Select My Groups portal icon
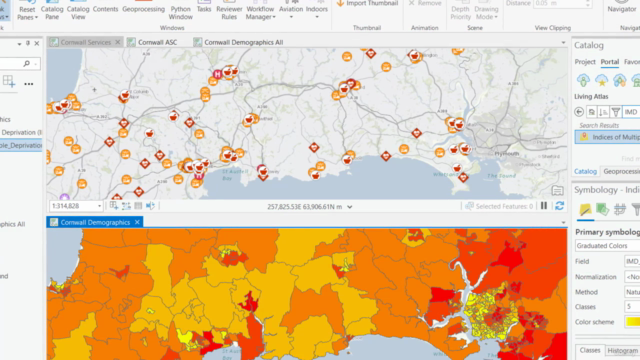Image resolution: width=640 pixels, height=360 pixels. click(620, 80)
